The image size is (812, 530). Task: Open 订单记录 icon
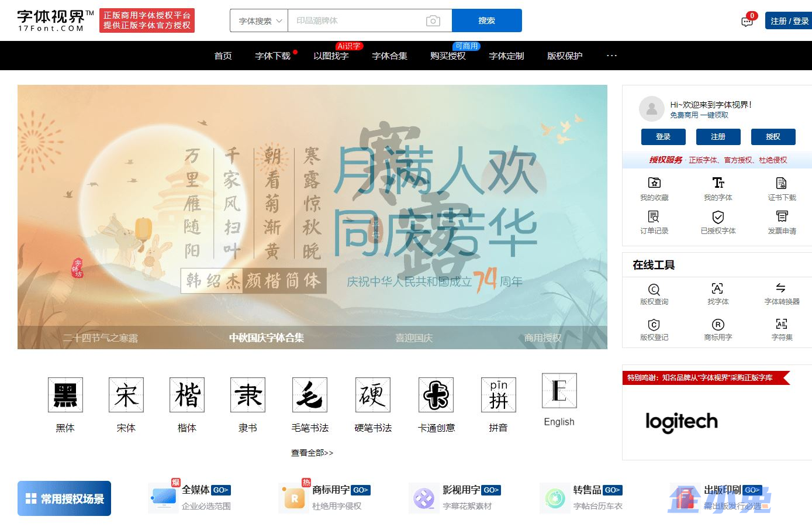click(654, 216)
